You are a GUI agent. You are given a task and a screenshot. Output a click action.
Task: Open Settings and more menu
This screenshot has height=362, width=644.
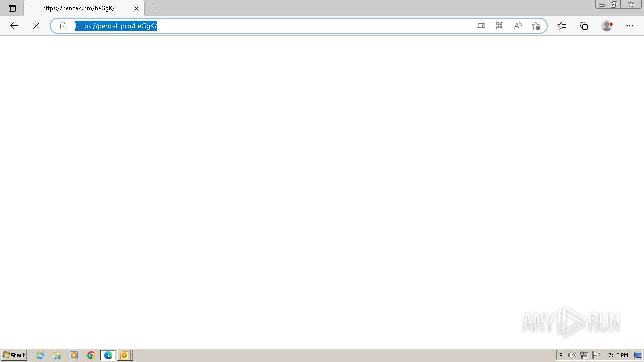point(630,26)
